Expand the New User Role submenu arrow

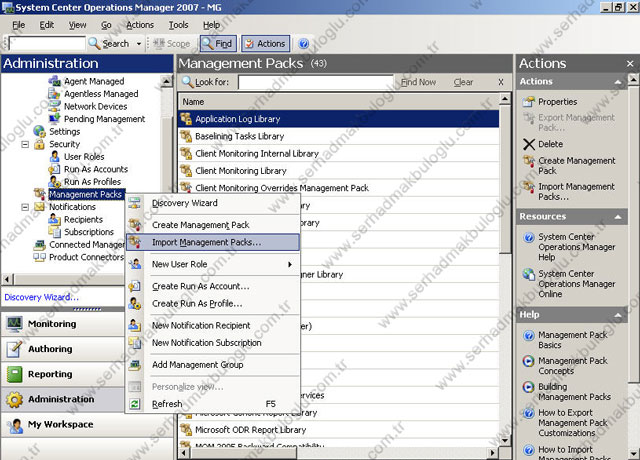coord(290,264)
